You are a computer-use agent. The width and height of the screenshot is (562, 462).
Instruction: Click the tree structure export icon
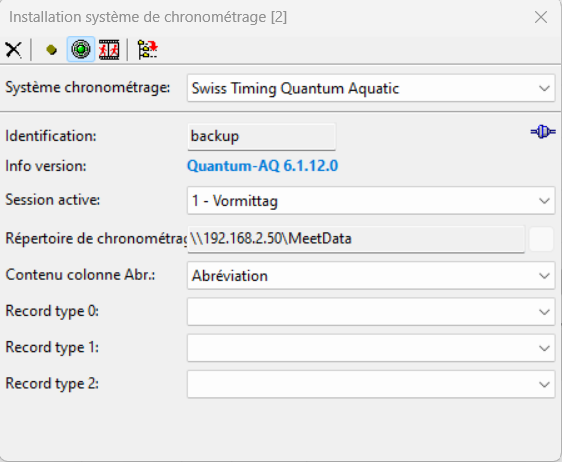point(148,49)
